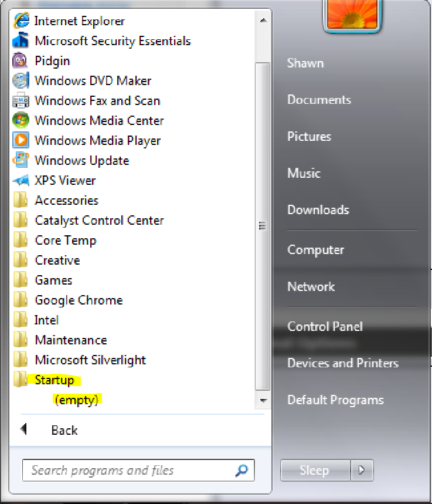432x504 pixels.
Task: Click the programs list scroll down arrow
Action: (263, 401)
